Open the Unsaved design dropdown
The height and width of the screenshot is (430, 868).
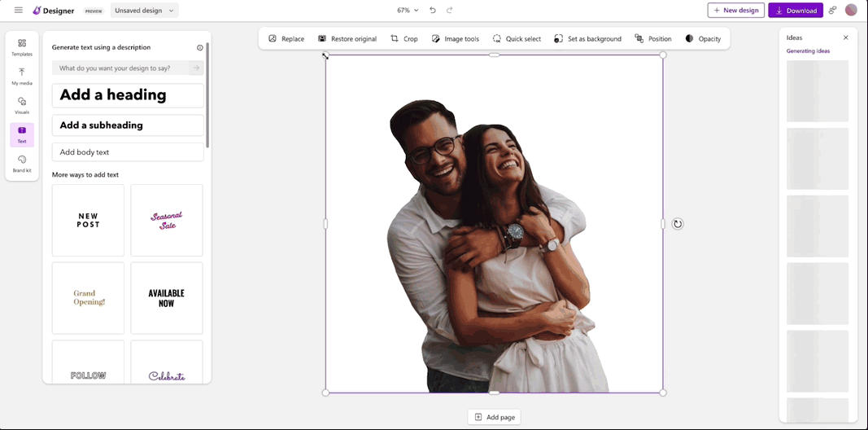(145, 11)
